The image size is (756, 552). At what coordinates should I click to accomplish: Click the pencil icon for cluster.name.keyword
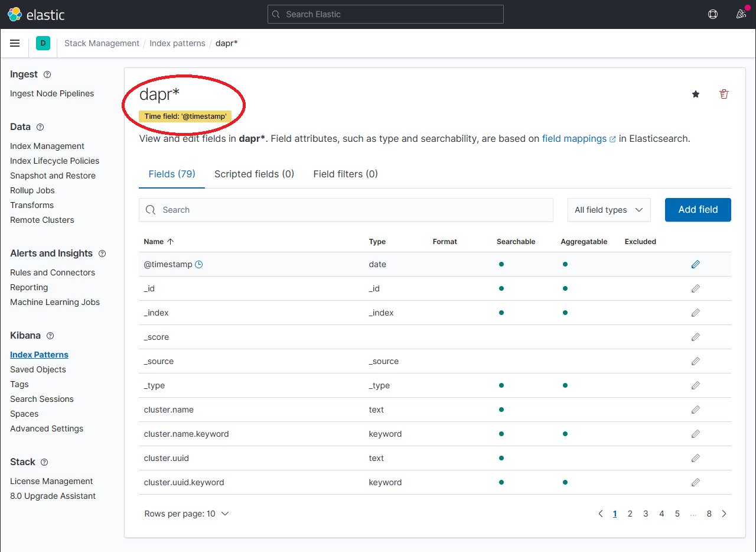click(695, 434)
